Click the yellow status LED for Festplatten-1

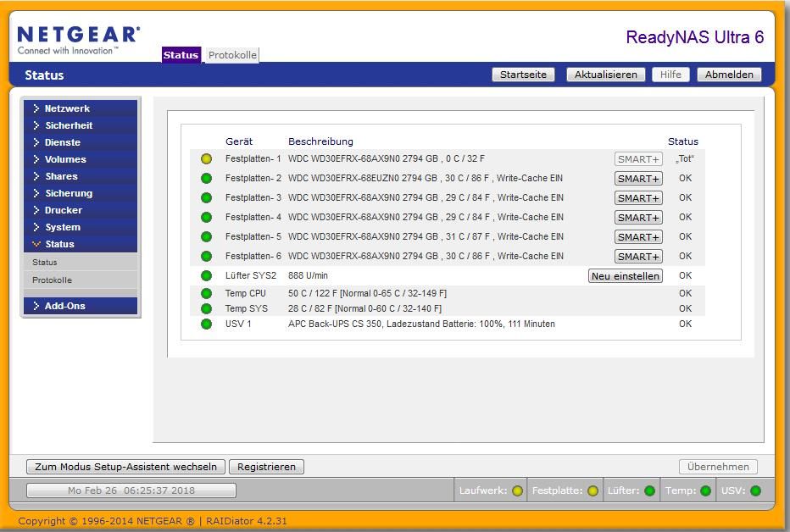pos(206,159)
